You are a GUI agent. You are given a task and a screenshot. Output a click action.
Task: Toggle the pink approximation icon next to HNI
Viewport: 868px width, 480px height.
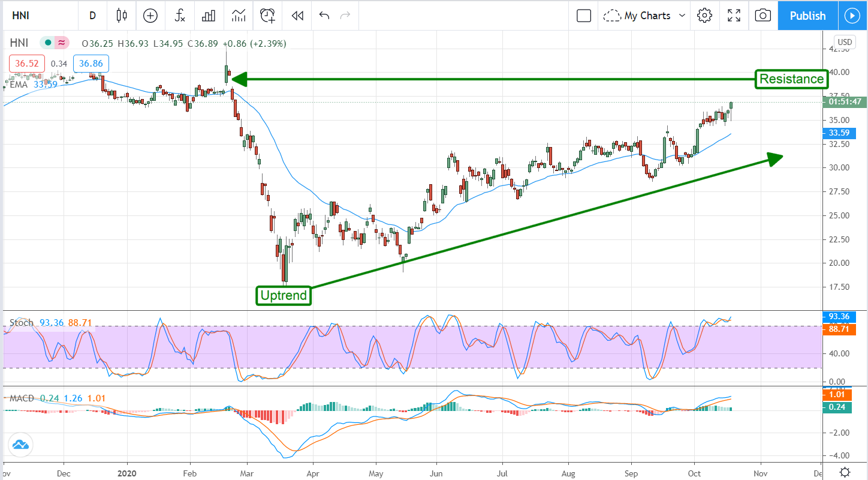[61, 43]
